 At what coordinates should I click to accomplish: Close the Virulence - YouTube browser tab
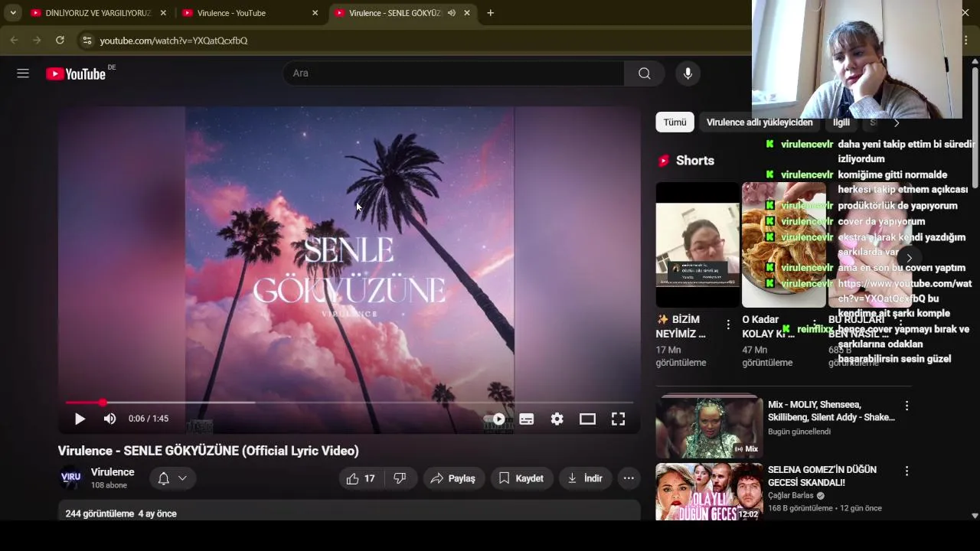pyautogui.click(x=315, y=13)
